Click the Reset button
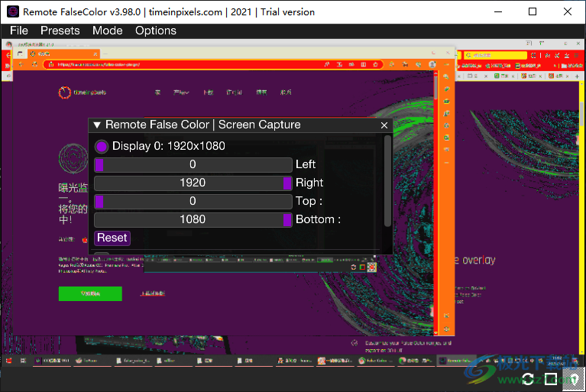This screenshot has width=586, height=392. 112,238
